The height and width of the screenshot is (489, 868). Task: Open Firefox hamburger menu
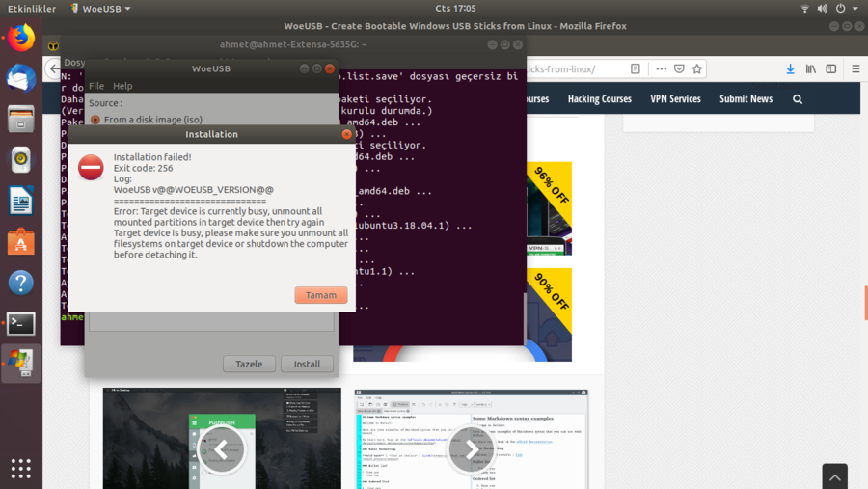tap(855, 68)
